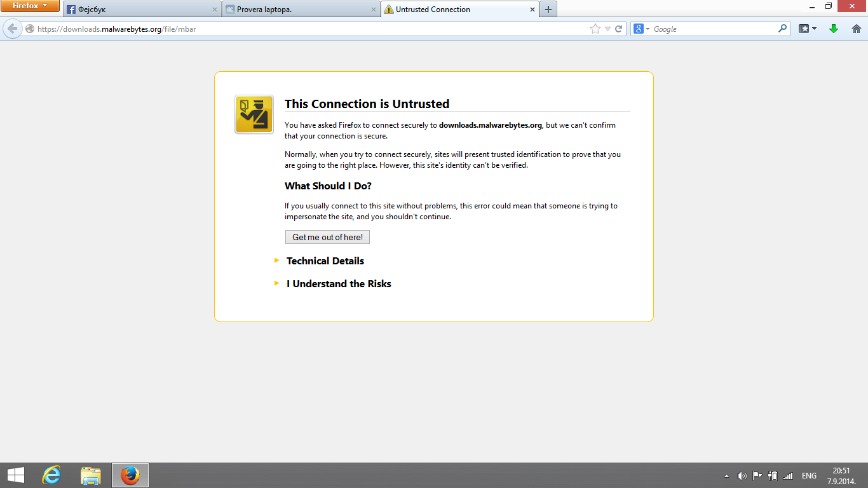The width and height of the screenshot is (868, 488).
Task: Click the ENG input language indicator
Action: 809,476
